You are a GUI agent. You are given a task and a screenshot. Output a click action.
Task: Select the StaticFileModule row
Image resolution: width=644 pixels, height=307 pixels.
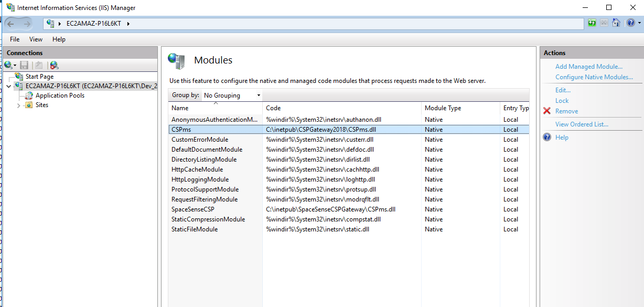point(349,229)
